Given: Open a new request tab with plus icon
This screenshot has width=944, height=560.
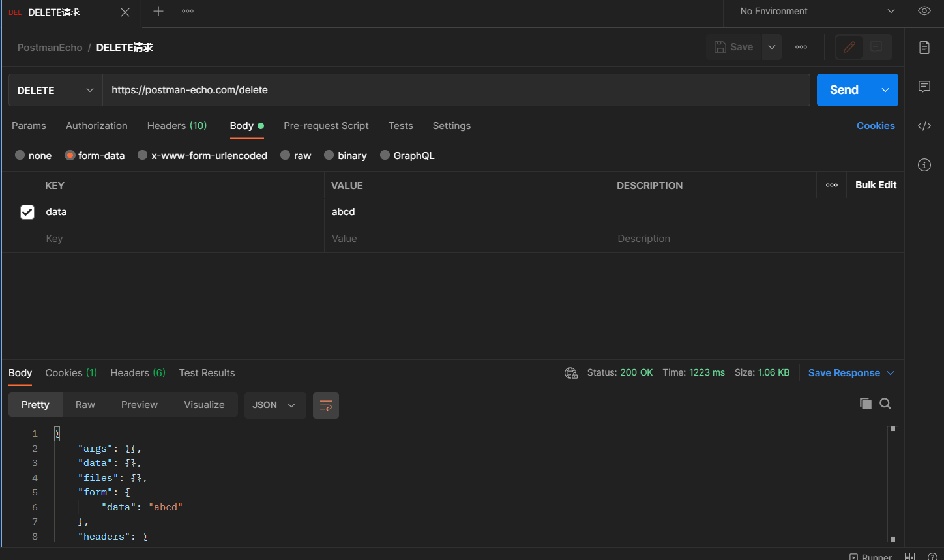Looking at the screenshot, I should [x=158, y=11].
